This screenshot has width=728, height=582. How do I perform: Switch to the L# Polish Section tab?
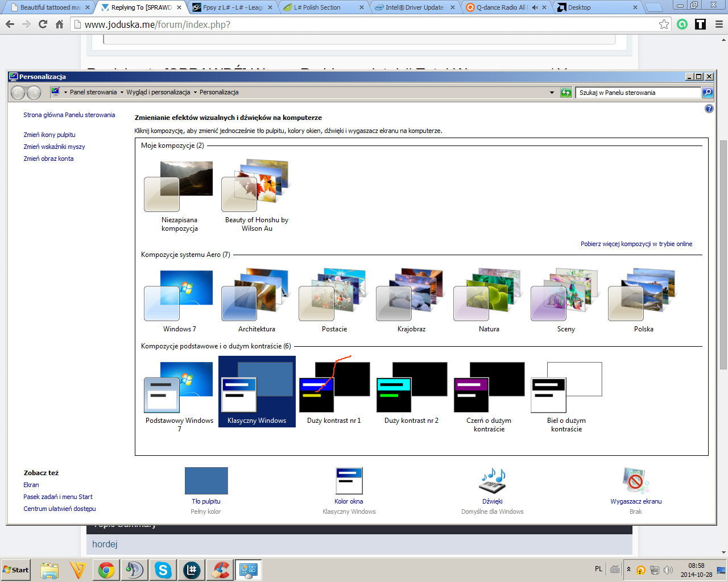click(323, 7)
